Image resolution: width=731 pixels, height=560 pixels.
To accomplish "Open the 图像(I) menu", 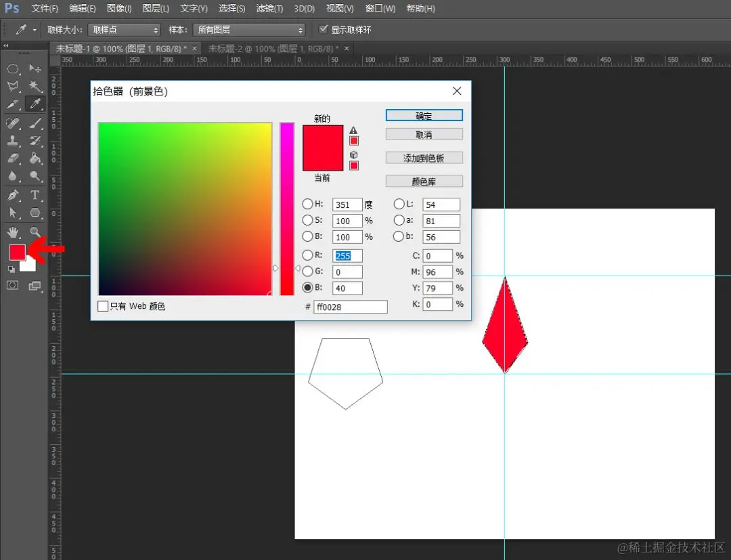I will [119, 8].
